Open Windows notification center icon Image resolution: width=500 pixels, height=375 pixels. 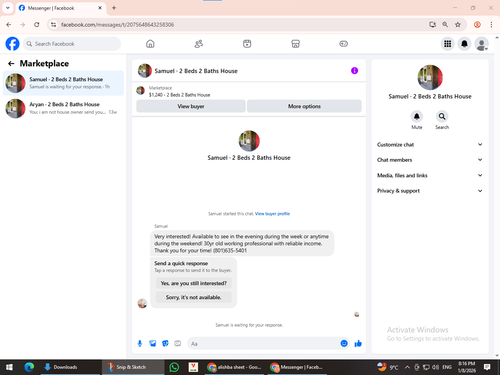[x=487, y=367]
